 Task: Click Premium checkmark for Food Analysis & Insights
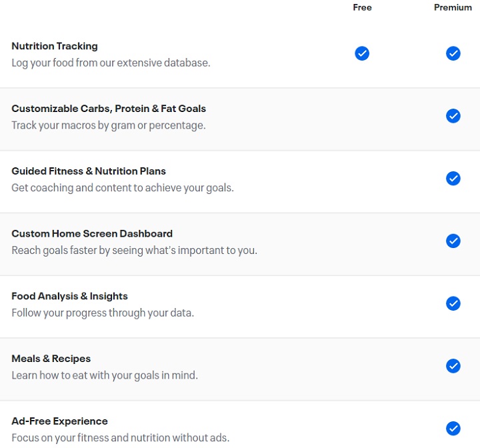point(453,303)
